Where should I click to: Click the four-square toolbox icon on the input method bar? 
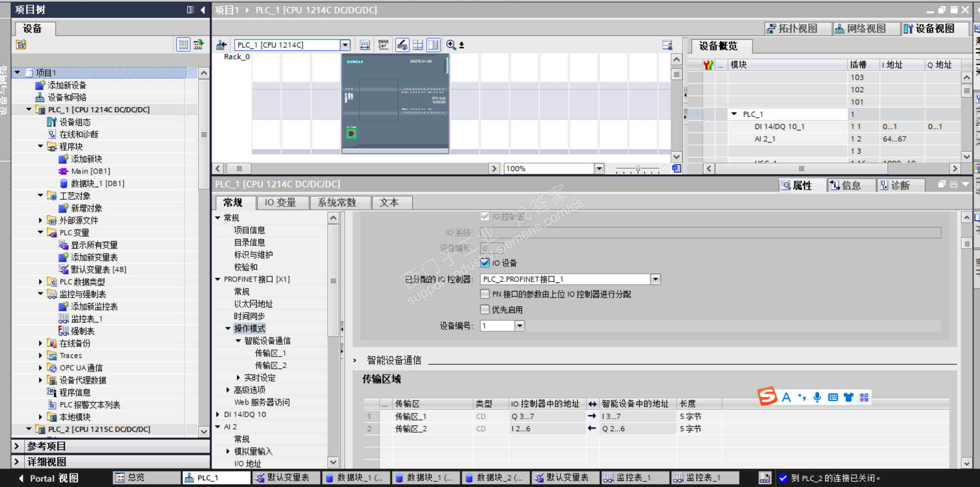pos(864,397)
